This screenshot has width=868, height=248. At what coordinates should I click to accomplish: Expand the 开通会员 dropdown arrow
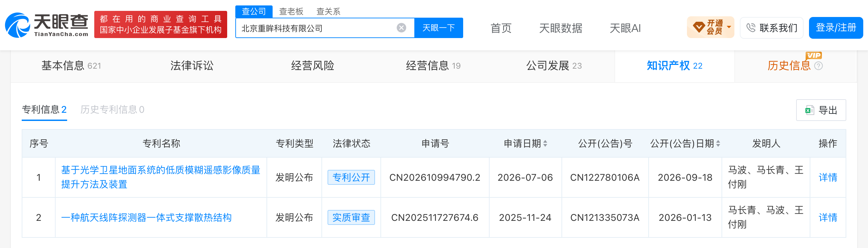pyautogui.click(x=729, y=27)
